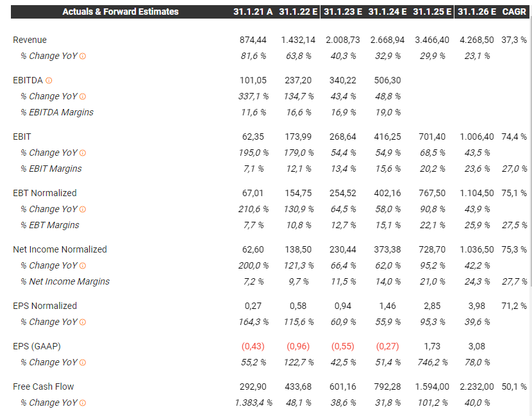This screenshot has height=416, width=532.
Task: Select the 31.1.26 E column header
Action: tap(477, 12)
